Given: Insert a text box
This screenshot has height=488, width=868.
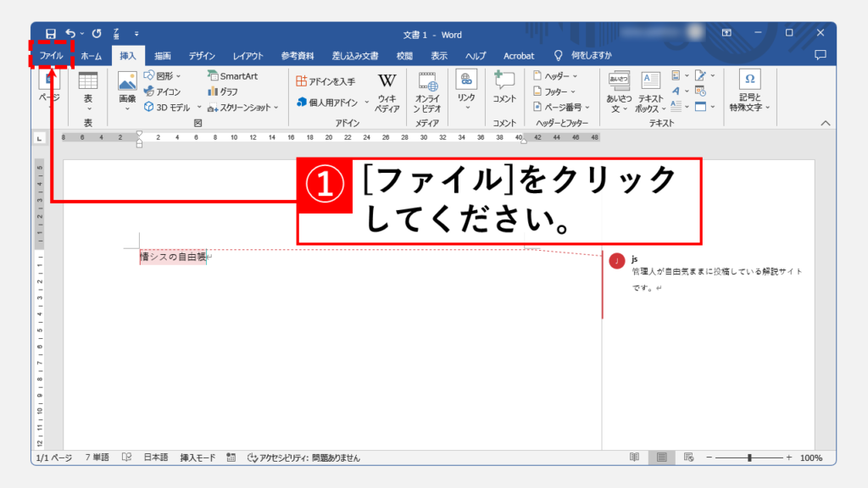Looking at the screenshot, I should tap(651, 91).
